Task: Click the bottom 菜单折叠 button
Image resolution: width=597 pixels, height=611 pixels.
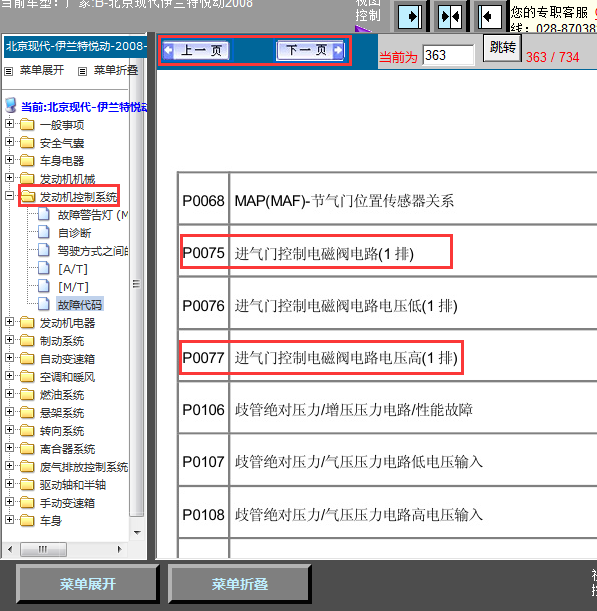Action: [x=240, y=583]
